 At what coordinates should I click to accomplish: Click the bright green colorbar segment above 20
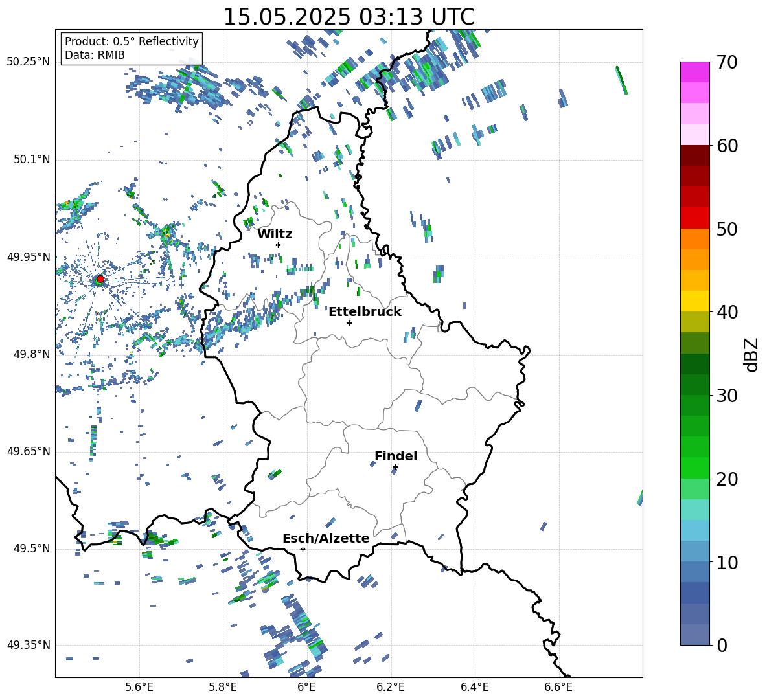click(x=695, y=468)
